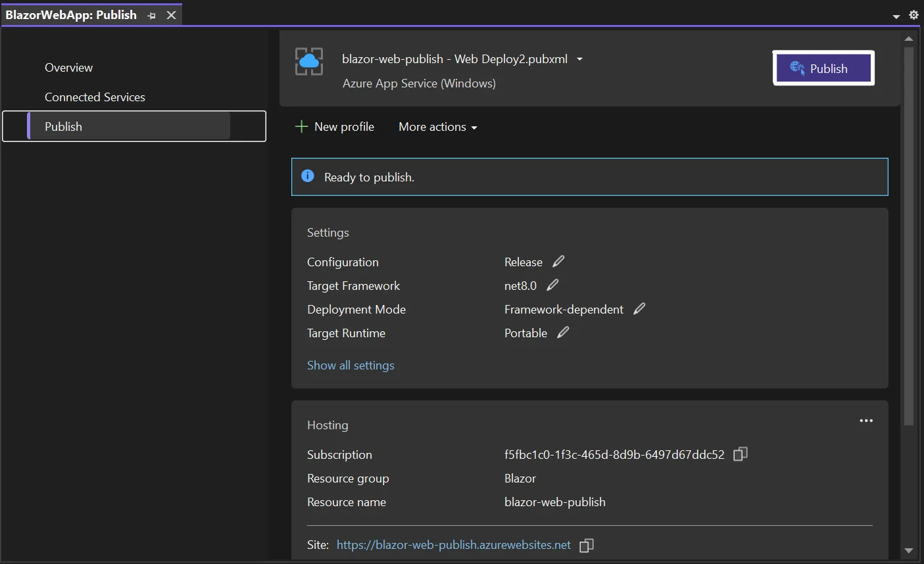
Task: Open the More actions dropdown
Action: (x=437, y=127)
